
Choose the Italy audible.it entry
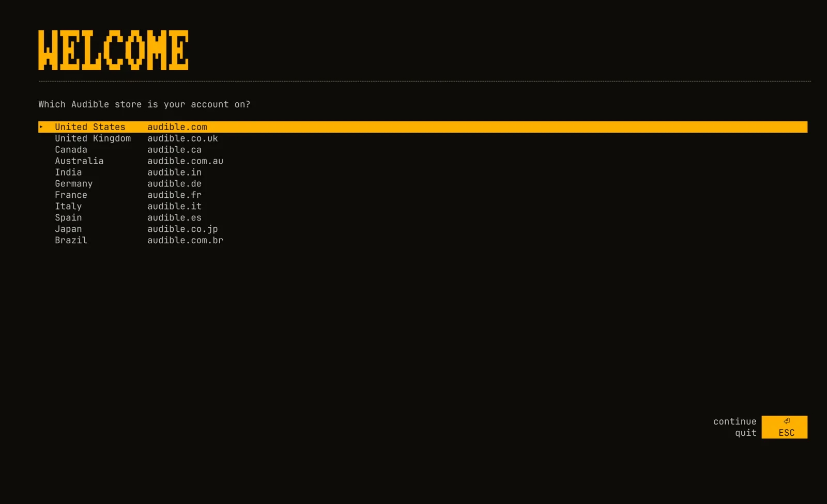tap(423, 207)
